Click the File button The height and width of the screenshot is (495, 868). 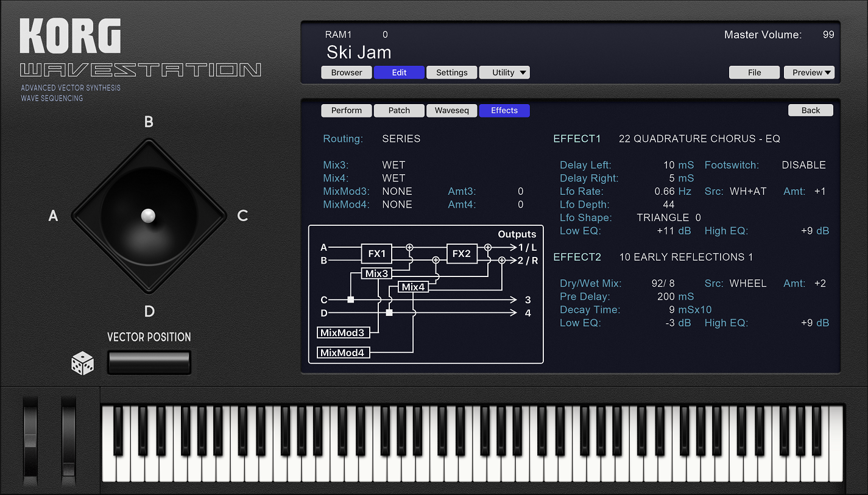coord(754,72)
